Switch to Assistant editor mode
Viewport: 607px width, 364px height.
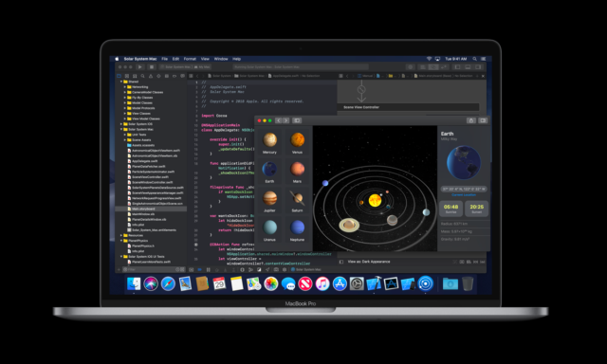coord(433,67)
